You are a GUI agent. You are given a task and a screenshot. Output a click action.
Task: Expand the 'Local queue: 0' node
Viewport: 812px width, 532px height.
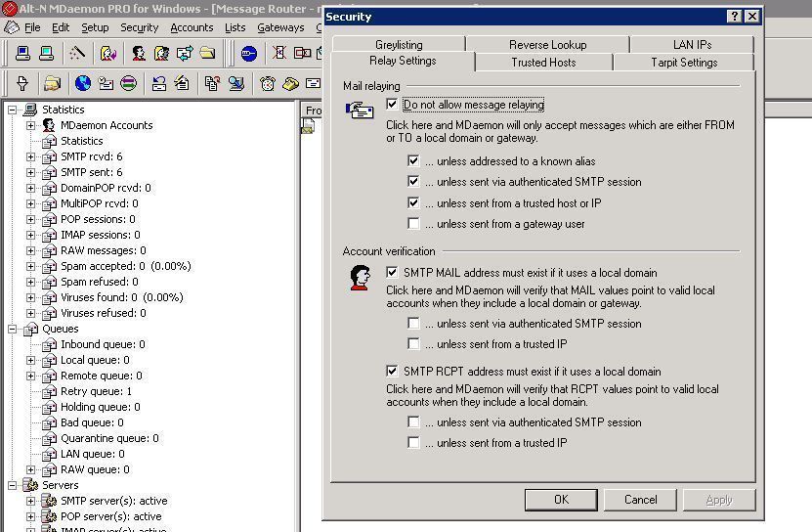tap(30, 360)
